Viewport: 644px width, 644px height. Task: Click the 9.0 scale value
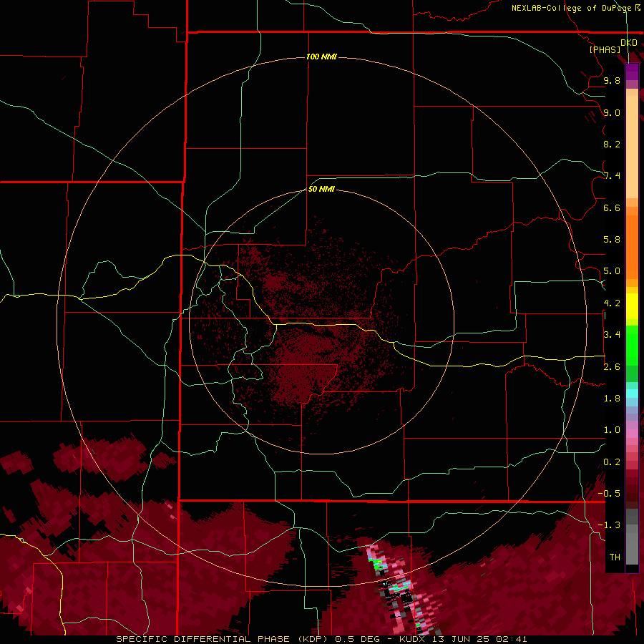(612, 112)
